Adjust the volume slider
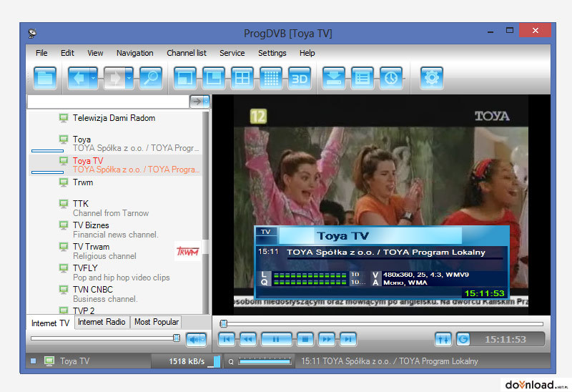Screen dimensions: 572x392 pos(105,338)
